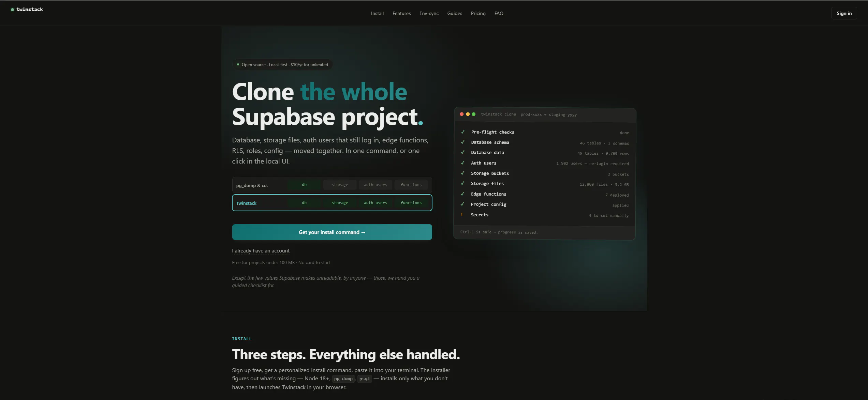Click the checkmark beside Database data

point(463,152)
